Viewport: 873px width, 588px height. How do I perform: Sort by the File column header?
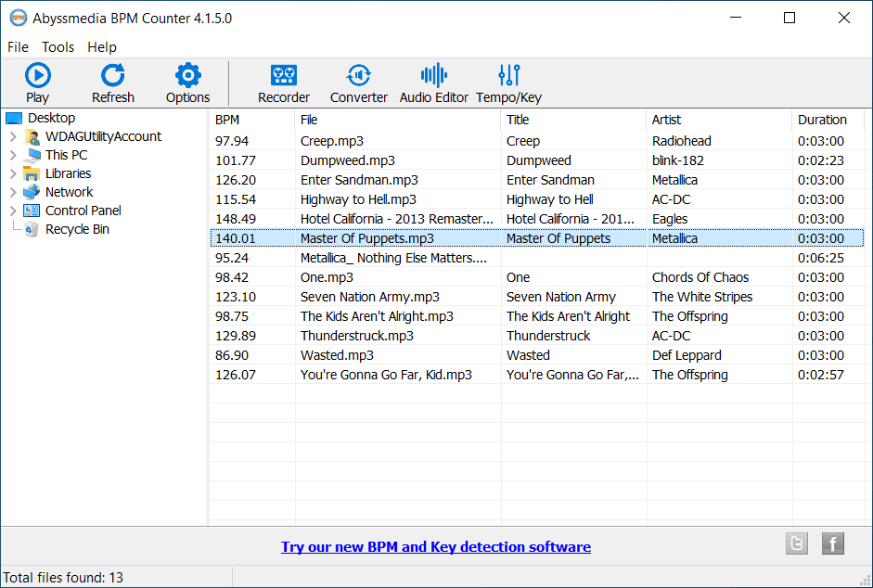point(397,120)
